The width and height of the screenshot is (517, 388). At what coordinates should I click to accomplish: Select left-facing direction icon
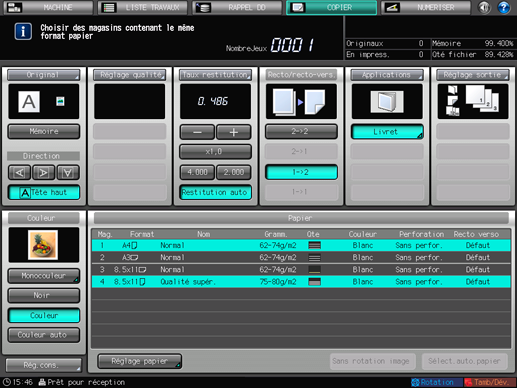pyautogui.click(x=19, y=172)
